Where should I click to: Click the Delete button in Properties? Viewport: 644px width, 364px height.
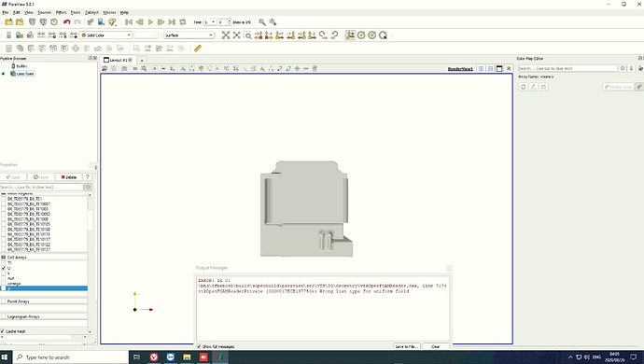click(68, 177)
